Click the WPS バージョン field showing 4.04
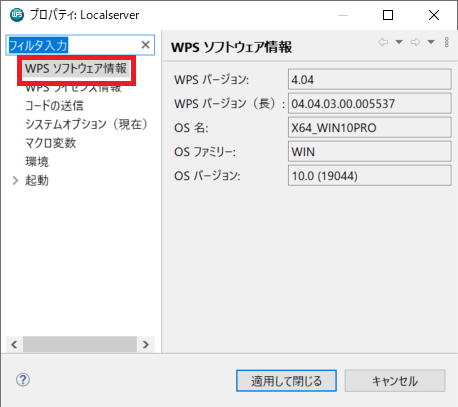 pyautogui.click(x=370, y=79)
